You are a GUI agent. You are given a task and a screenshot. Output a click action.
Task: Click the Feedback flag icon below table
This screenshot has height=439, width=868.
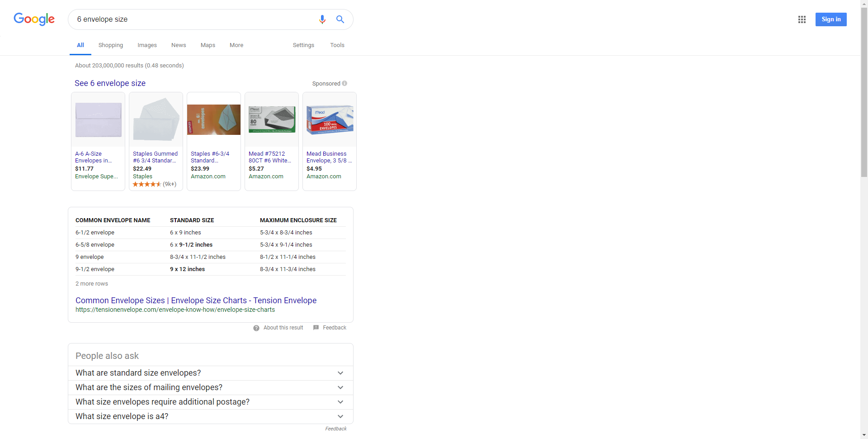316,328
